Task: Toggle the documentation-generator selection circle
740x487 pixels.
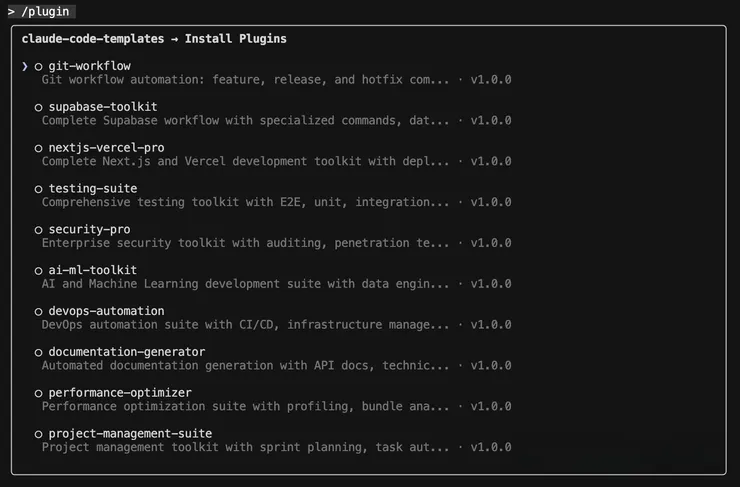Action: coord(39,352)
